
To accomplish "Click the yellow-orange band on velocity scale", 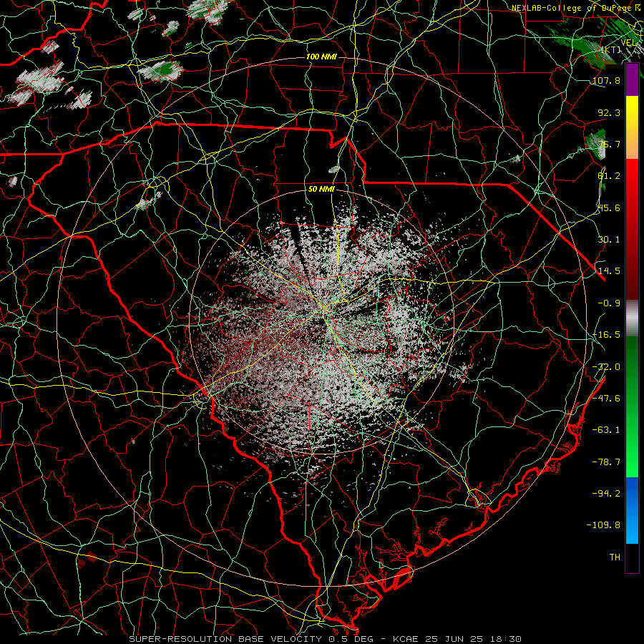I will tap(632, 127).
